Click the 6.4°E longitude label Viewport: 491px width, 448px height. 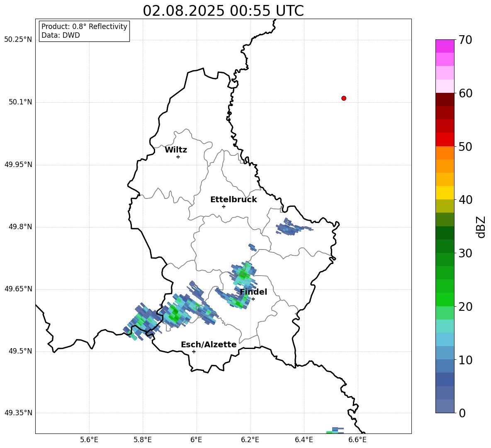tap(304, 440)
